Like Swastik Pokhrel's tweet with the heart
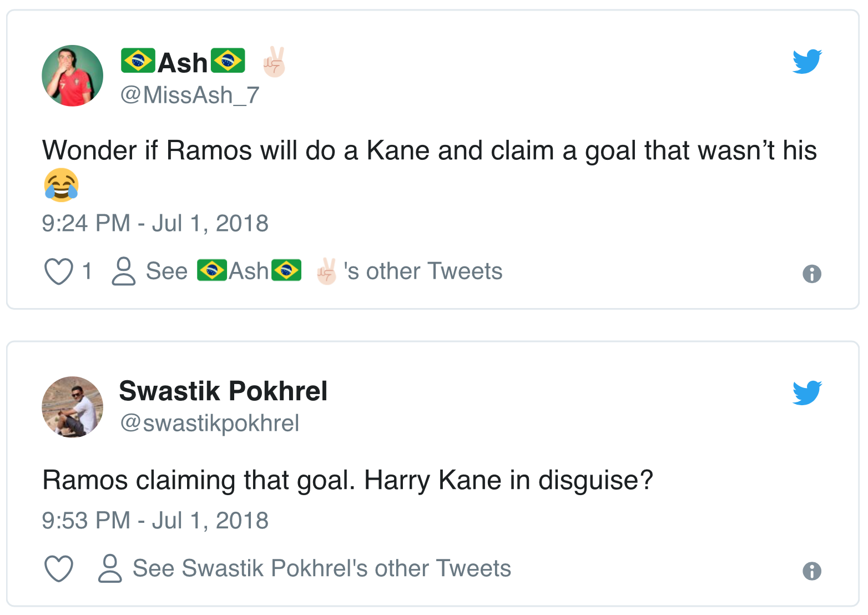868x615 pixels. (59, 569)
